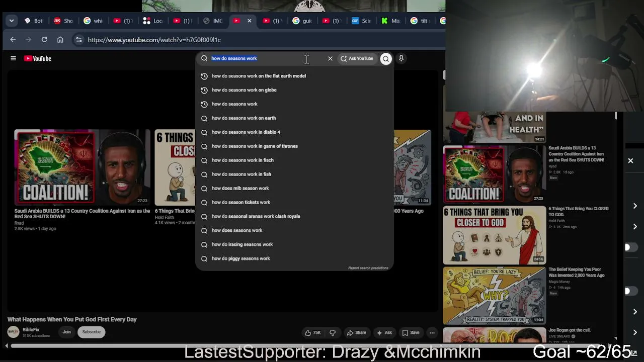644x362 pixels.
Task: Select suggestion 'how do seasons work in fisch'
Action: pos(294,160)
